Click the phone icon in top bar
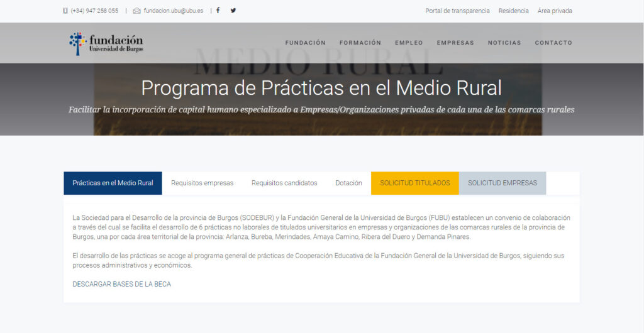644x333 pixels. [x=66, y=11]
